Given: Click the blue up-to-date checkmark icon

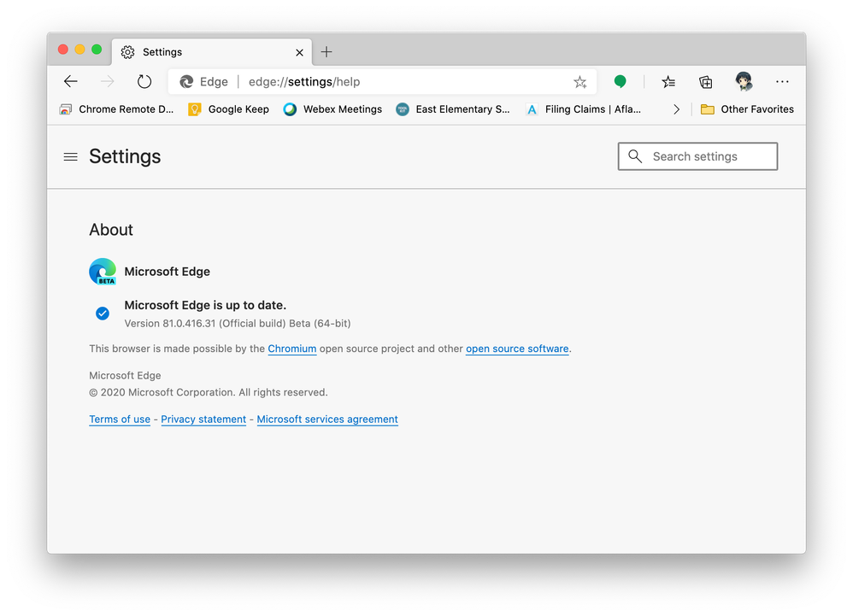Looking at the screenshot, I should click(103, 314).
